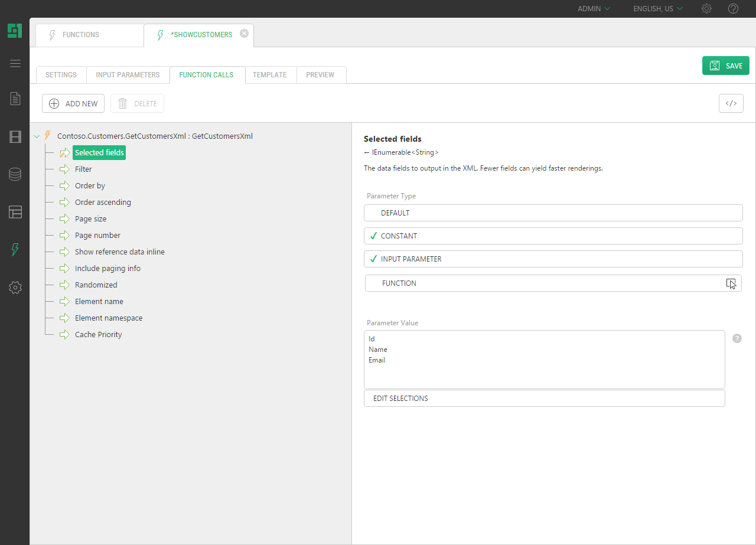This screenshot has height=545, width=756.
Task: Open the System perspective gear icon in sidebar
Action: pyautogui.click(x=15, y=288)
